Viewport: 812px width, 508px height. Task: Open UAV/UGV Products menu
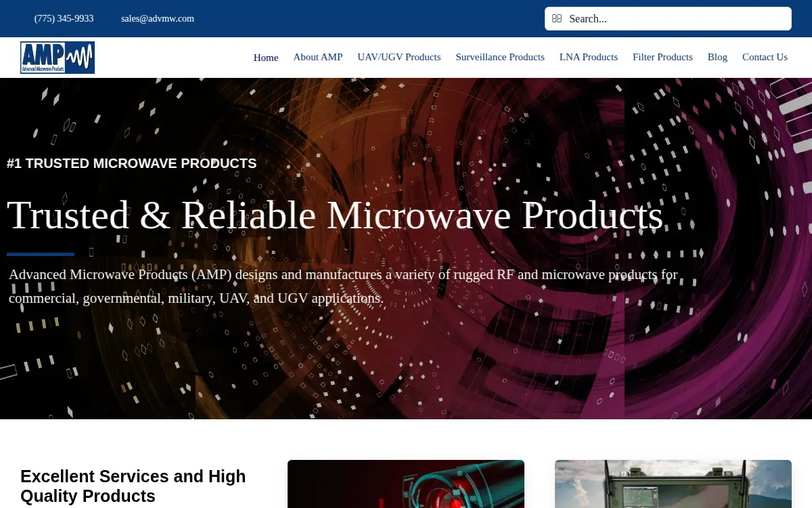(399, 57)
